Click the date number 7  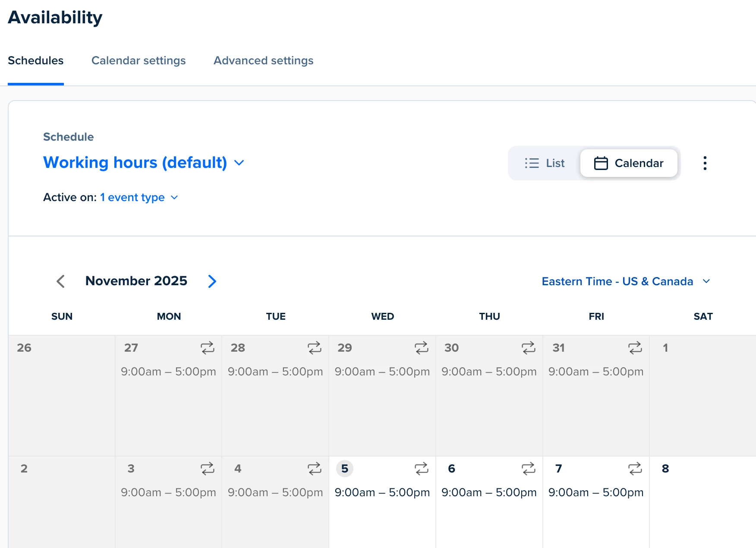click(x=559, y=469)
